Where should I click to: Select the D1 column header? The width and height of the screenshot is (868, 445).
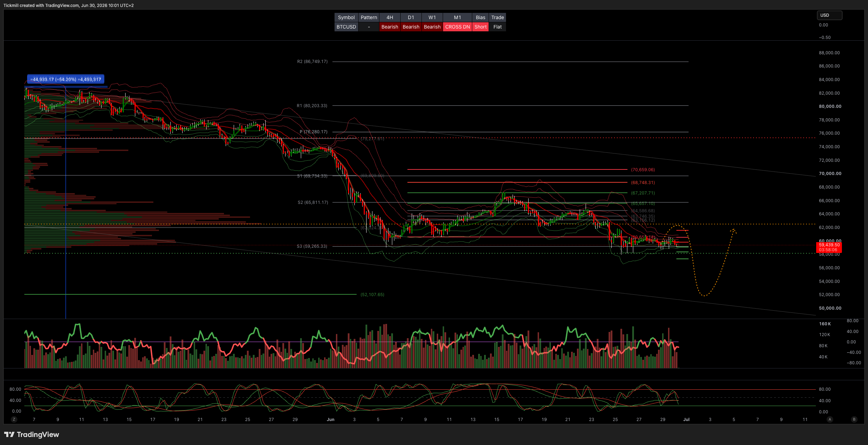411,17
